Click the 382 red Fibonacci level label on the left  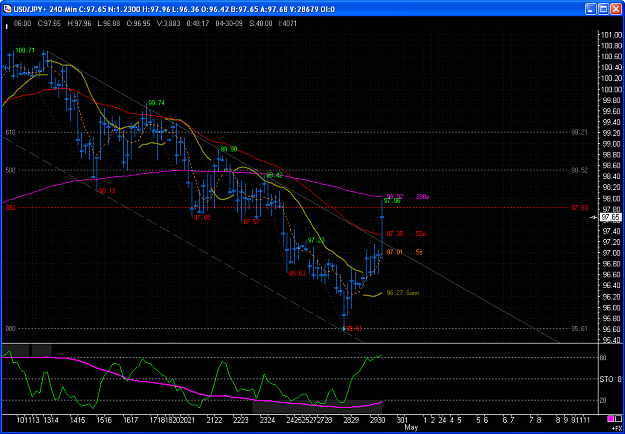tap(10, 208)
